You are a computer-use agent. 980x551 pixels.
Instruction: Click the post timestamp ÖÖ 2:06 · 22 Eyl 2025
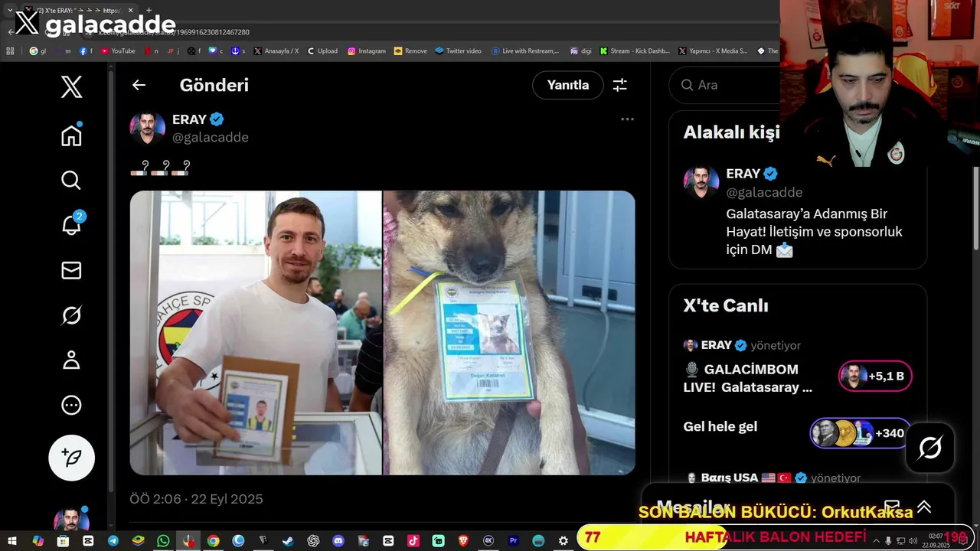point(197,499)
